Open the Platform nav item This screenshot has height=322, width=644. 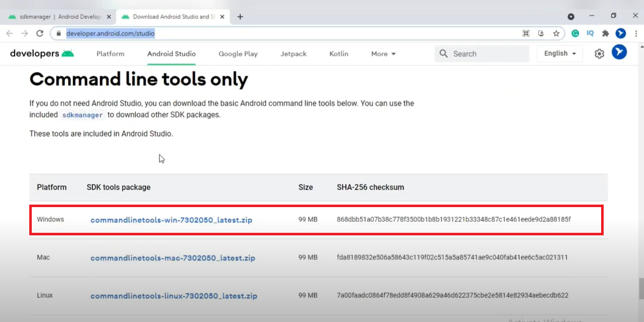click(x=110, y=53)
